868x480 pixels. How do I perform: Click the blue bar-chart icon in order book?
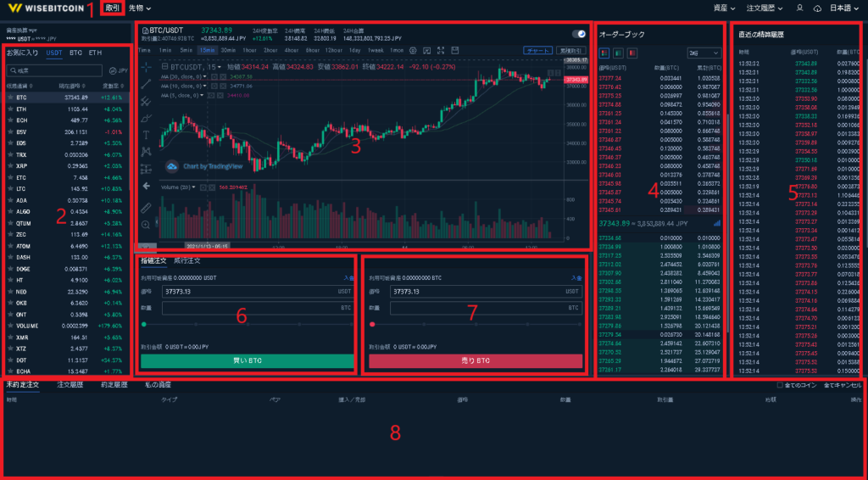click(x=717, y=223)
